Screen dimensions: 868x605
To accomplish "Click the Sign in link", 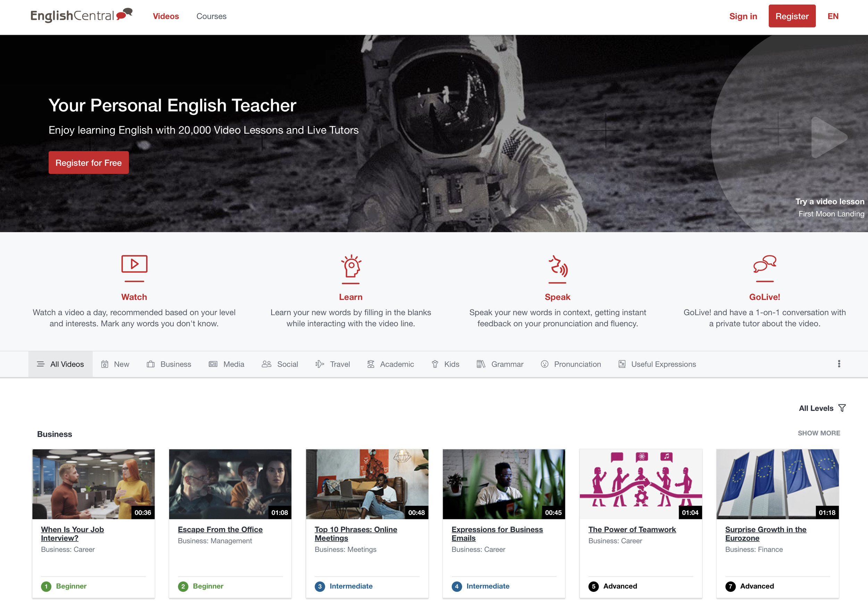I will click(743, 16).
